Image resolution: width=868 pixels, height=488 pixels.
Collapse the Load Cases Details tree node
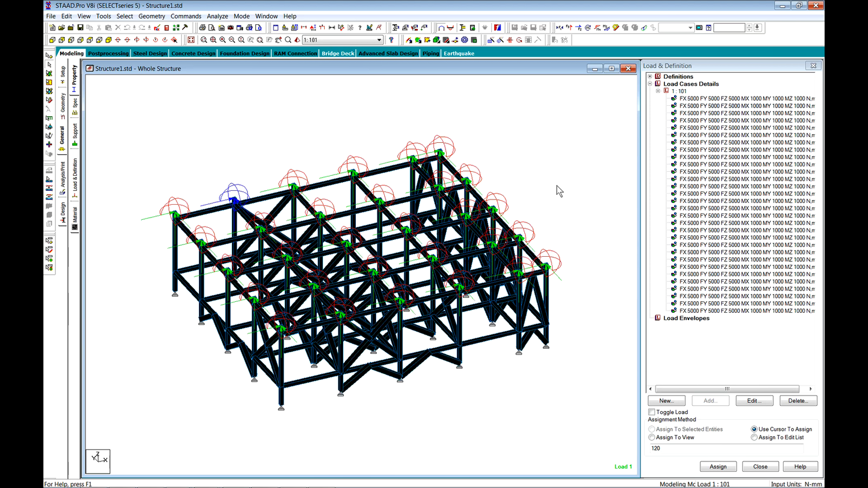pos(649,83)
